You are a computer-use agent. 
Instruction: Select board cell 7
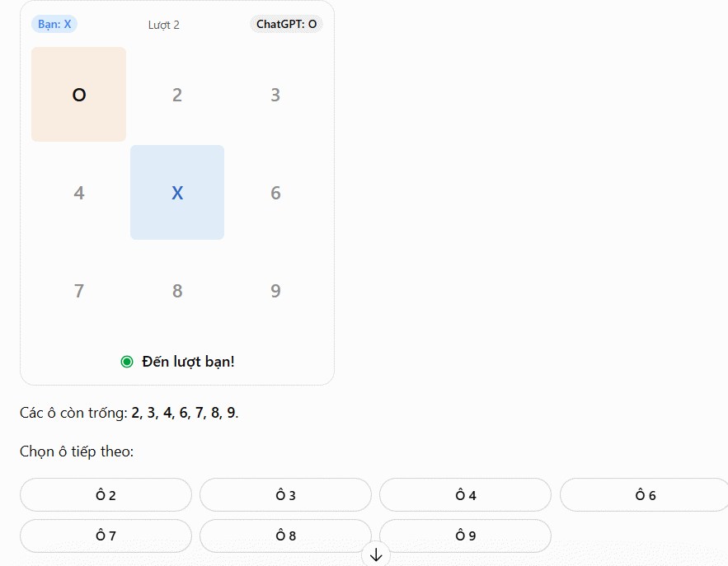[x=79, y=291]
